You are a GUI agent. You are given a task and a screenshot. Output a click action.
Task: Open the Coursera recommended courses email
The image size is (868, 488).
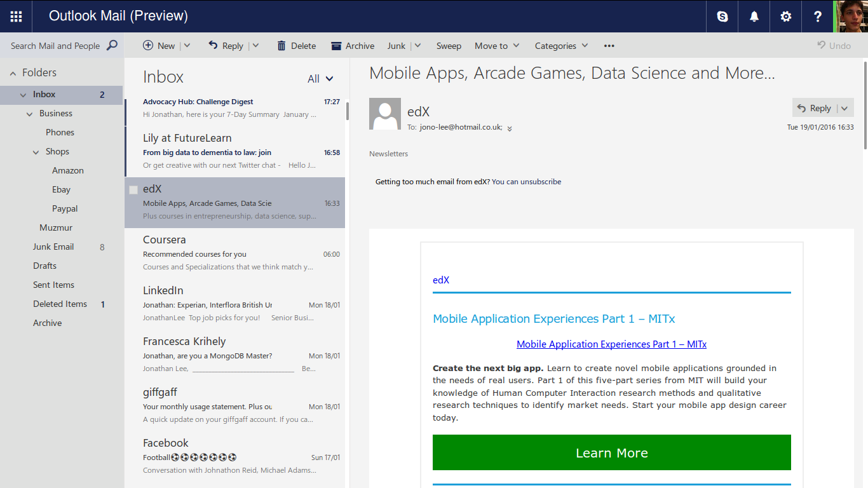click(235, 253)
